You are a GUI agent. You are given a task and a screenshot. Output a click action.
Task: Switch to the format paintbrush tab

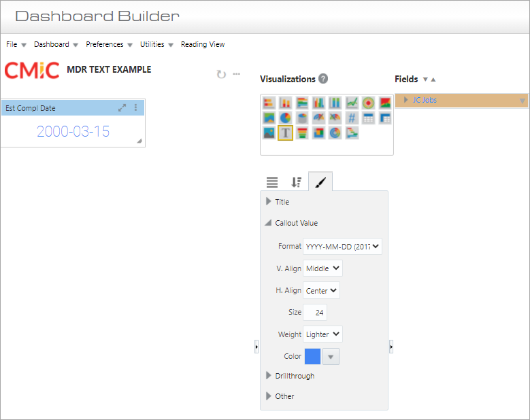coord(320,182)
